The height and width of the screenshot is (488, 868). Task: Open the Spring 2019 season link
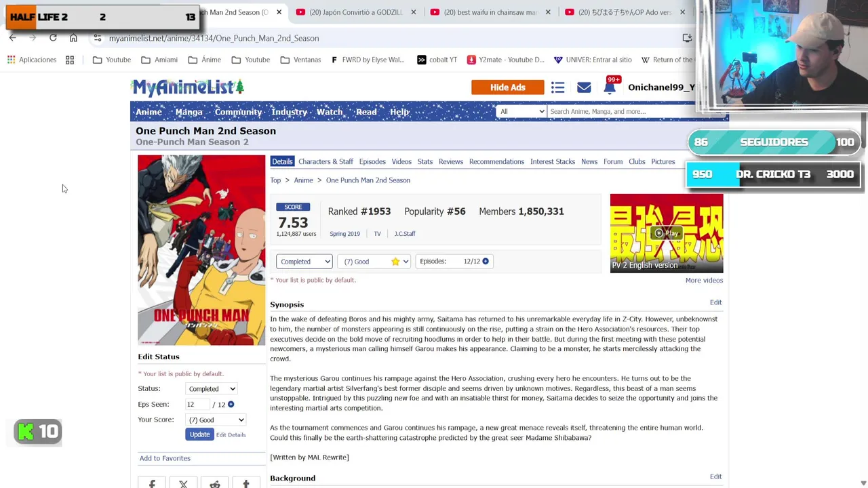pos(344,234)
